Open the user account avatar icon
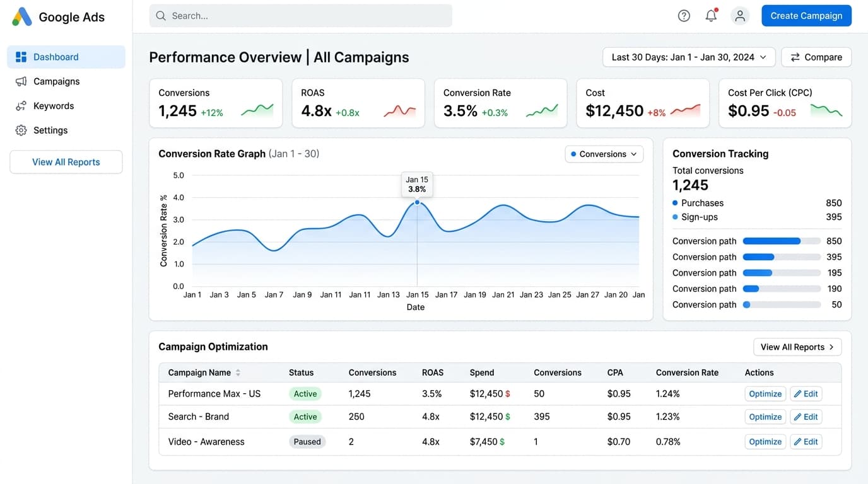 click(740, 16)
